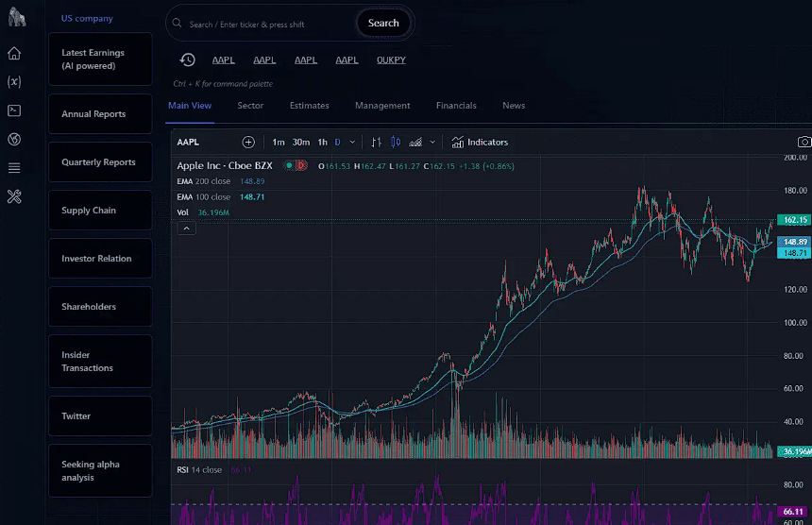Select the candlestick chart style icon
This screenshot has height=525, width=812.
396,142
